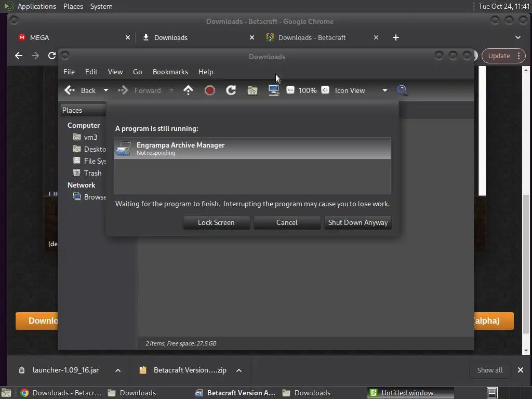Click the search magnifier icon in toolbar
This screenshot has width=532, height=399.
click(x=402, y=90)
